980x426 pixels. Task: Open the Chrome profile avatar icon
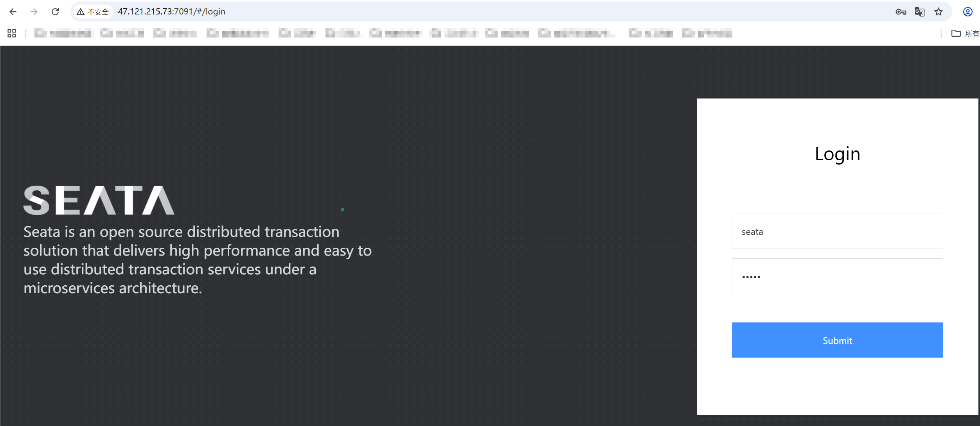pos(967,12)
